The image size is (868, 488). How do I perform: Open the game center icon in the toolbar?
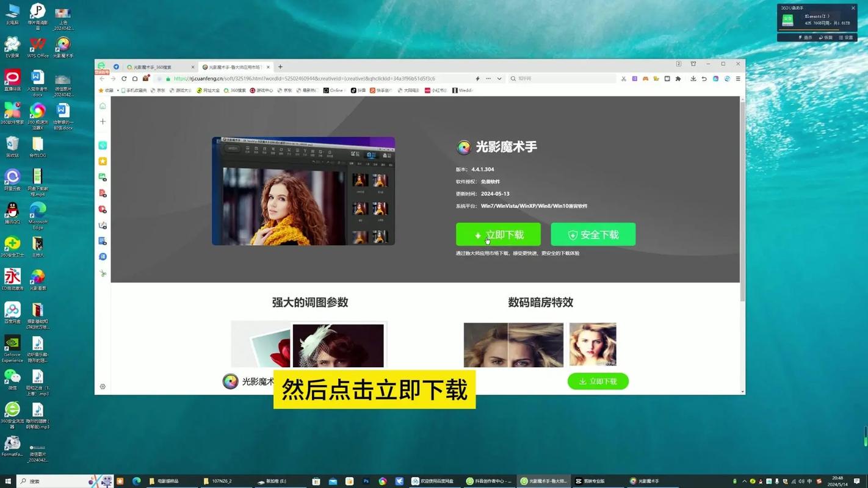pyautogui.click(x=645, y=79)
